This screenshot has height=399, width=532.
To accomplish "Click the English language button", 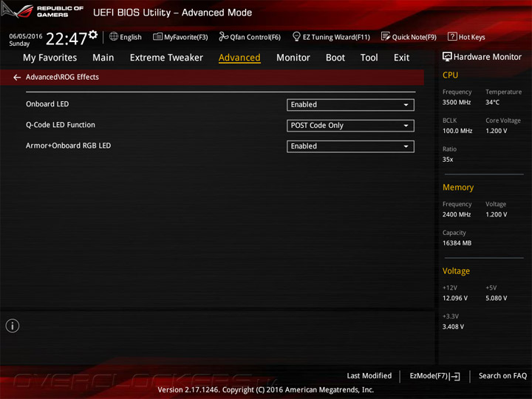I will [x=126, y=37].
